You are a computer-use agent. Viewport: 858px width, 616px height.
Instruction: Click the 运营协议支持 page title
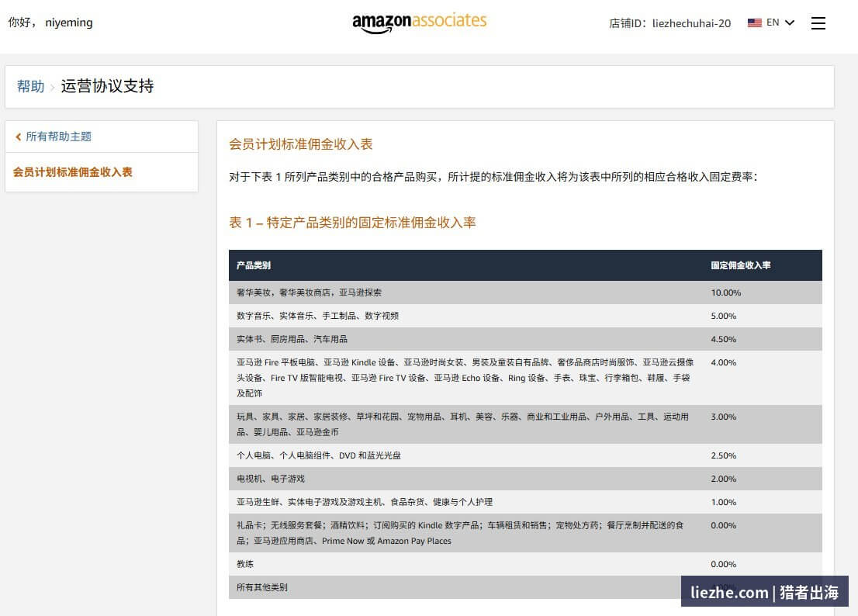click(x=107, y=86)
